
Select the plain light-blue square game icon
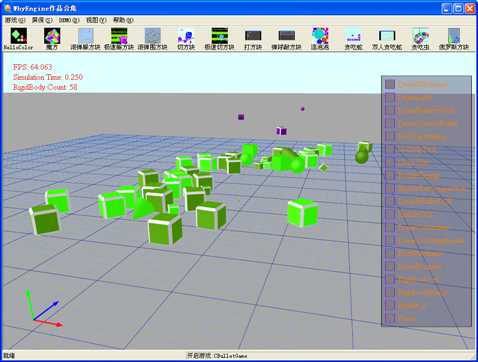pyautogui.click(x=86, y=36)
